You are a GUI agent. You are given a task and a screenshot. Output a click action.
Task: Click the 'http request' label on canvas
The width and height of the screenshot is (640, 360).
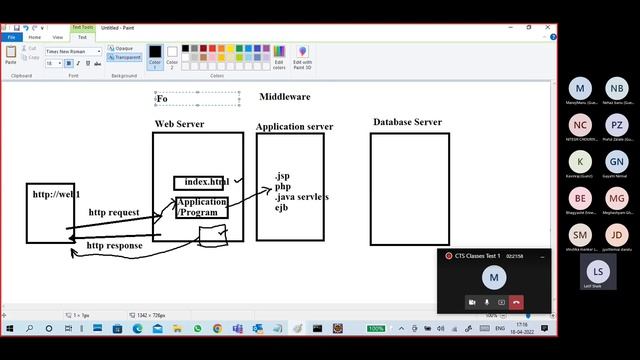(114, 212)
